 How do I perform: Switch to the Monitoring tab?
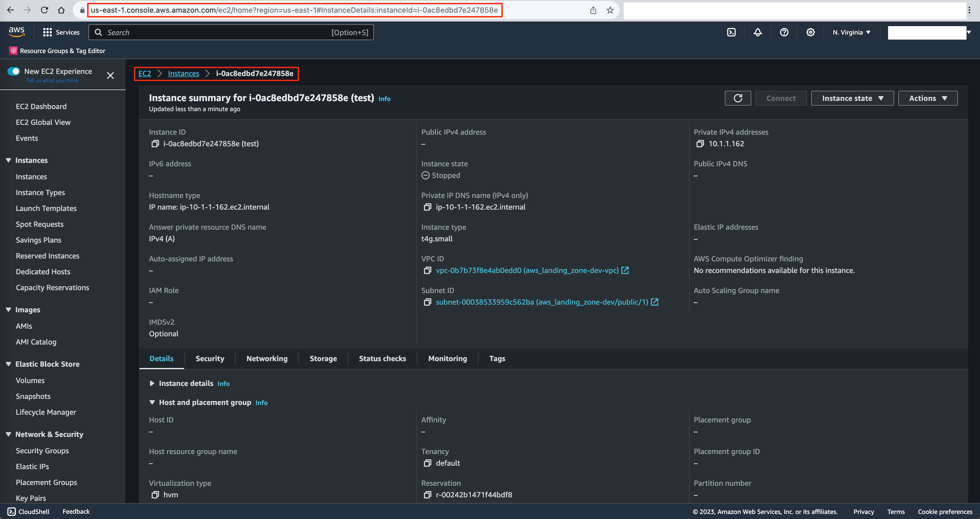coord(447,358)
